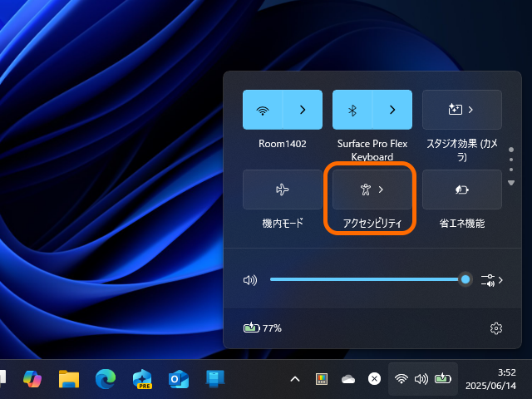The height and width of the screenshot is (399, 532).
Task: Toggle 機内モード airplane mode tile
Action: pos(283,190)
